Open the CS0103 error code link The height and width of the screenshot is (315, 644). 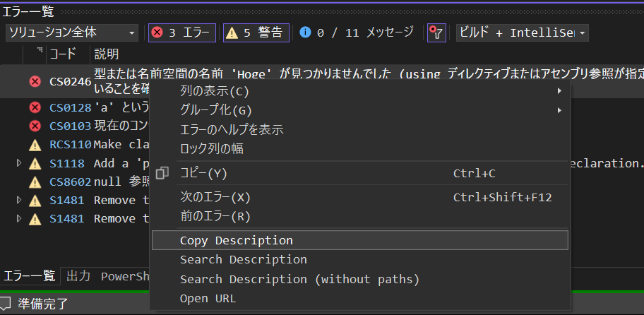70,126
